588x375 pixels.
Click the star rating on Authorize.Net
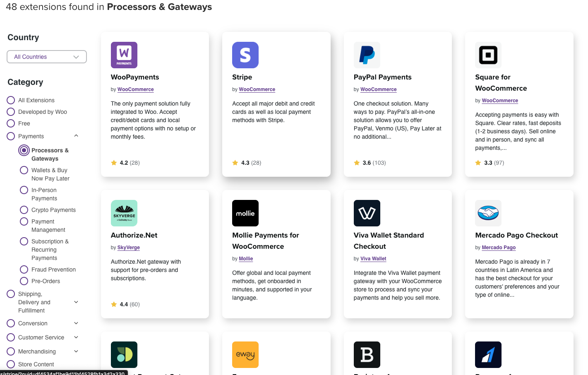[125, 304]
